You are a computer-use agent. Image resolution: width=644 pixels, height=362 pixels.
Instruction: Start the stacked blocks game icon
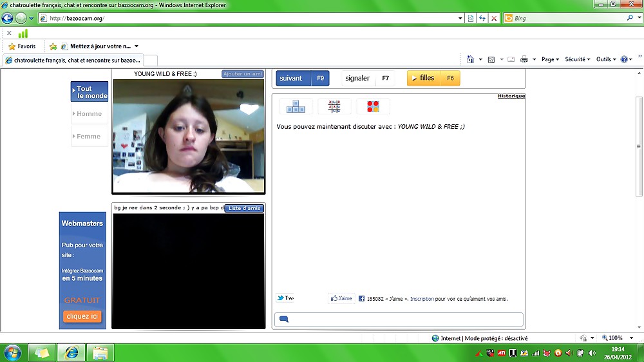pos(296,107)
